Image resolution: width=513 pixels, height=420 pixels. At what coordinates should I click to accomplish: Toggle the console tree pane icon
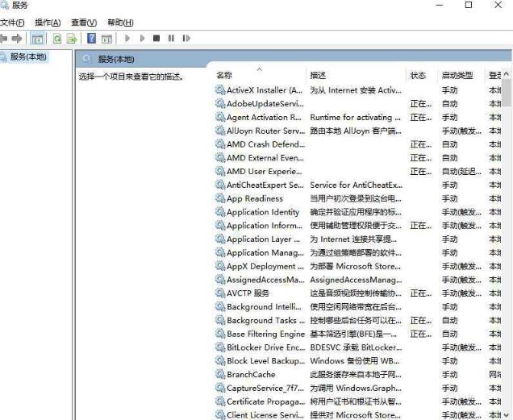pyautogui.click(x=37, y=38)
